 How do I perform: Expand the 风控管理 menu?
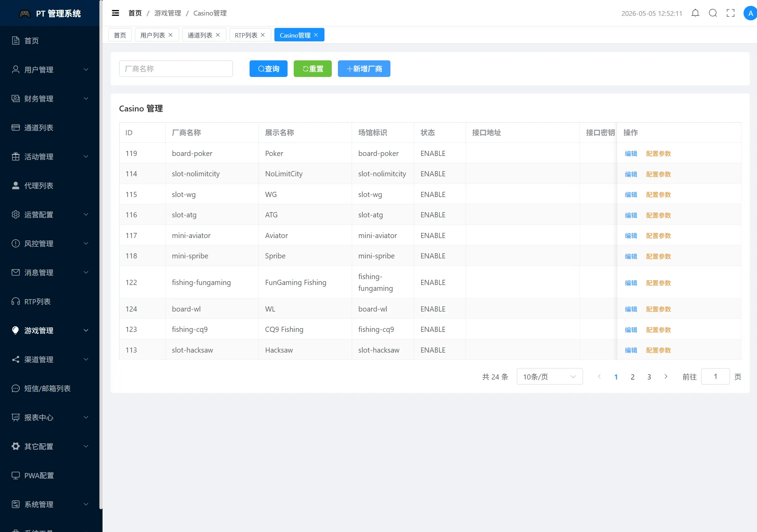pyautogui.click(x=50, y=243)
